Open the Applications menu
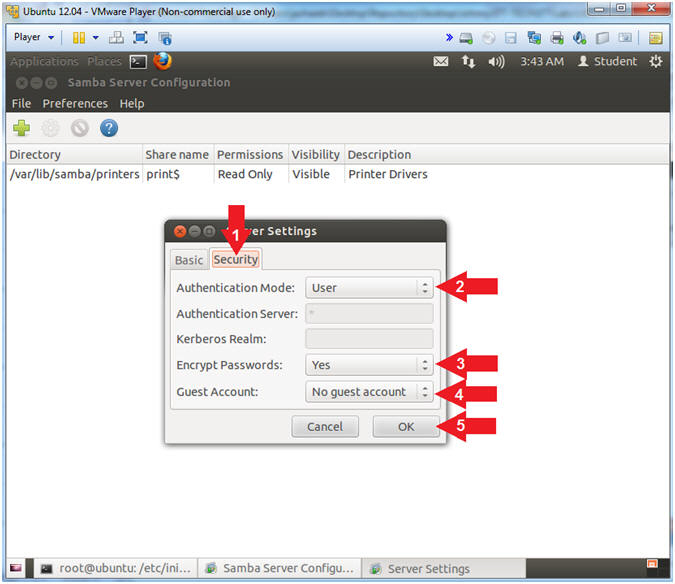Screen dimensions: 675x584 click(x=44, y=62)
